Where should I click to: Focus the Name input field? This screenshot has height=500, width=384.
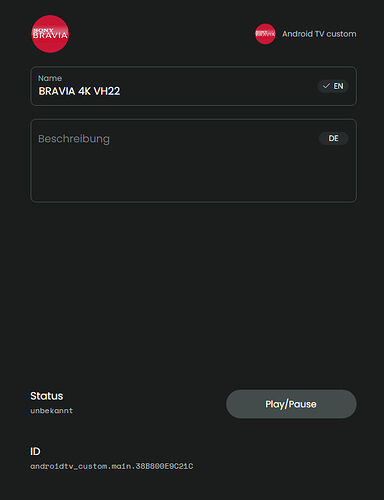[194, 86]
